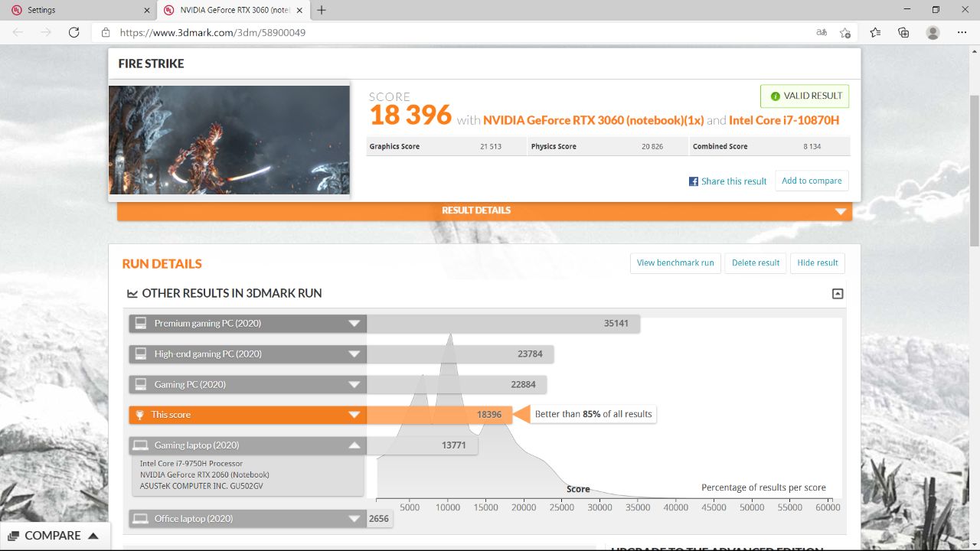
Task: Click the Facebook share icon
Action: point(694,181)
